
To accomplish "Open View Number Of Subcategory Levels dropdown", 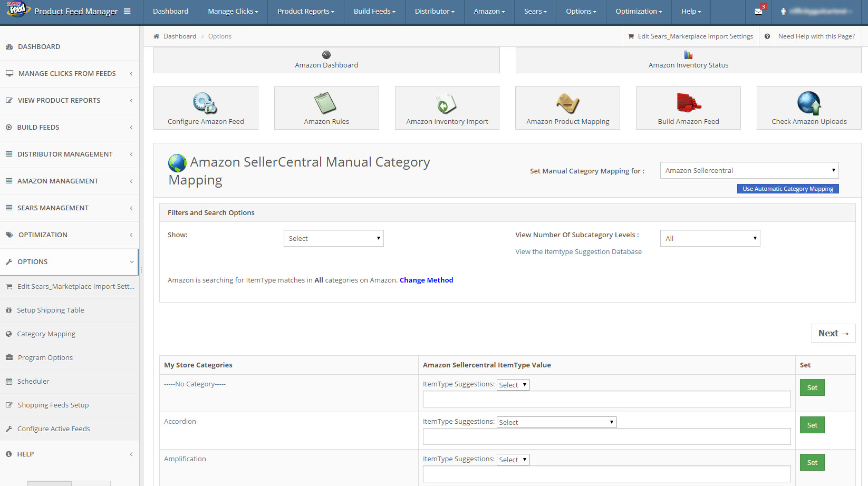I will 710,238.
